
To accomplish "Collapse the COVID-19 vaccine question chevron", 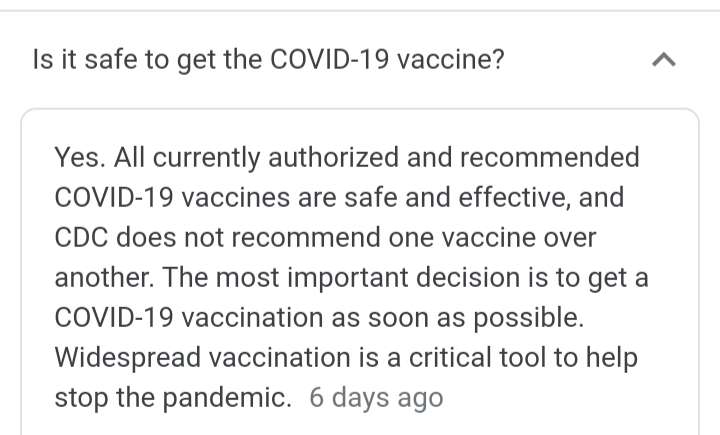I will 663,61.
